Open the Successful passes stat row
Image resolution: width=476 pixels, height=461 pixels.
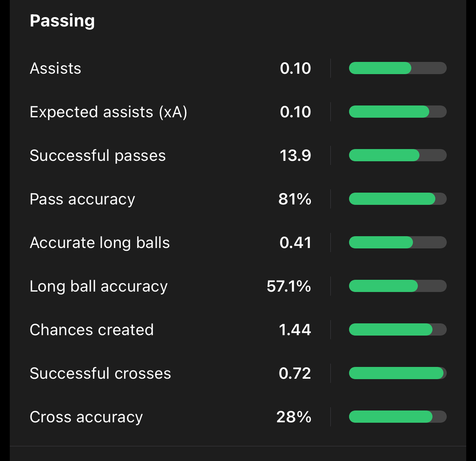pyautogui.click(x=98, y=156)
